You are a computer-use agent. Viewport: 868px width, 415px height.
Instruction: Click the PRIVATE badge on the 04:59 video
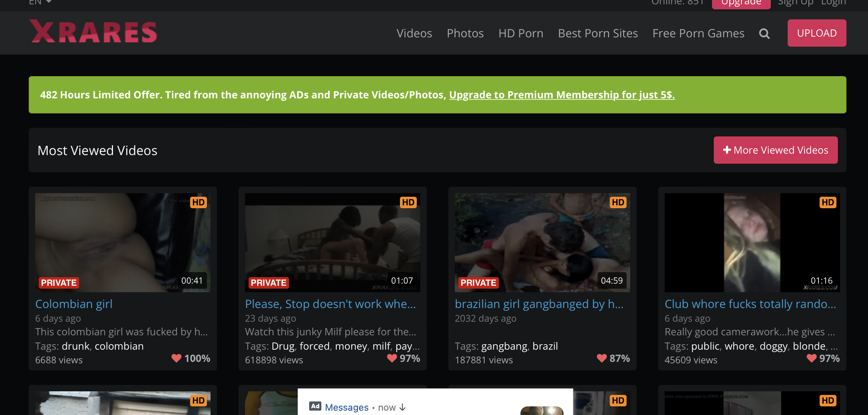click(478, 283)
